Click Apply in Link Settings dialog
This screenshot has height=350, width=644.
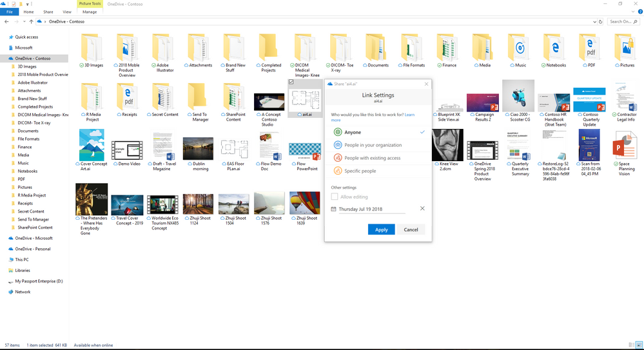381,229
